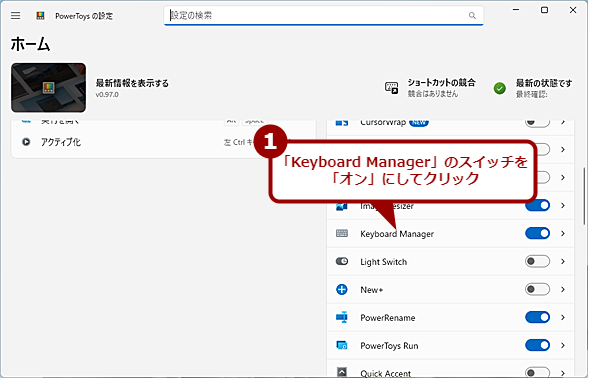Click the PowerToys Run module icon
This screenshot has width=589, height=379.
pyautogui.click(x=342, y=345)
